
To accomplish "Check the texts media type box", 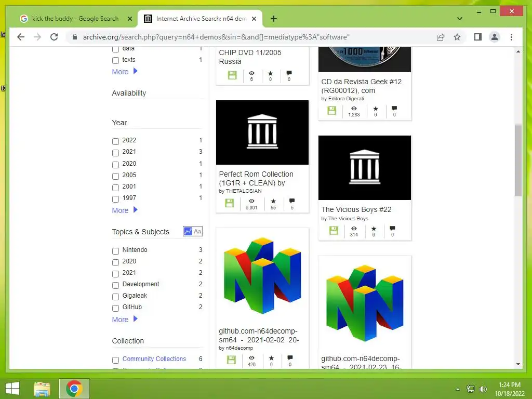I will [115, 60].
